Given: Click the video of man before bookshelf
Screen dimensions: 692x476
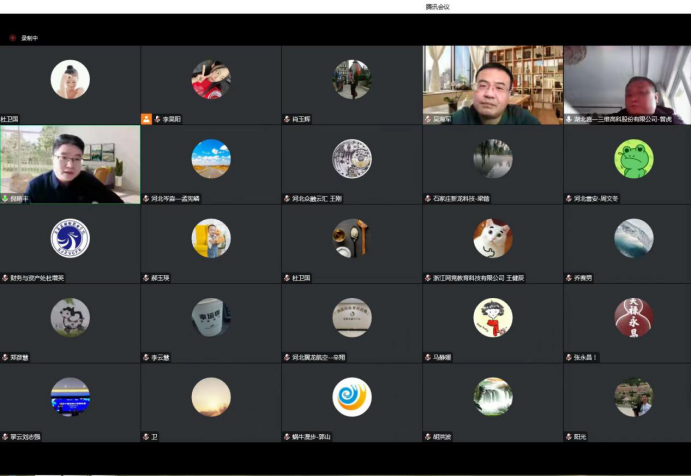Looking at the screenshot, I should [x=492, y=84].
